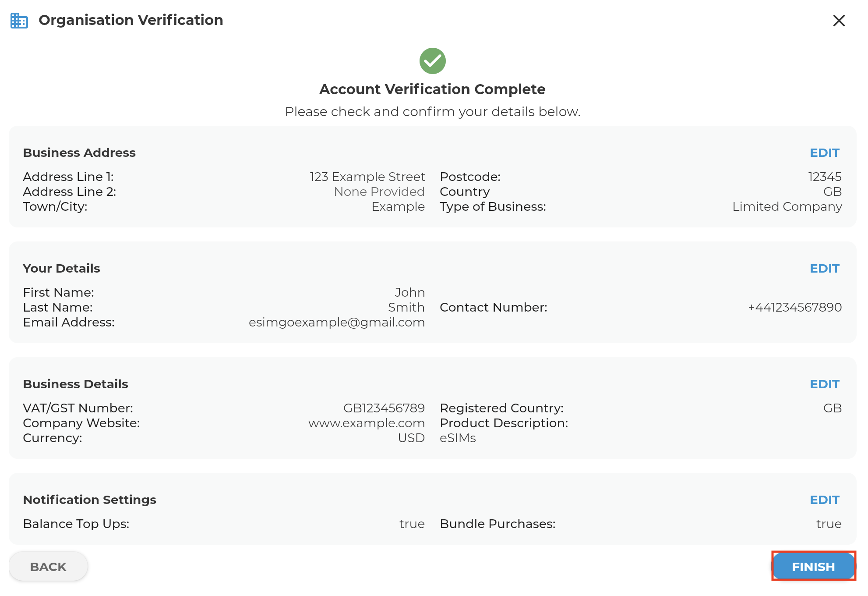Edit the Business Details section
The width and height of the screenshot is (868, 596).
pos(824,384)
